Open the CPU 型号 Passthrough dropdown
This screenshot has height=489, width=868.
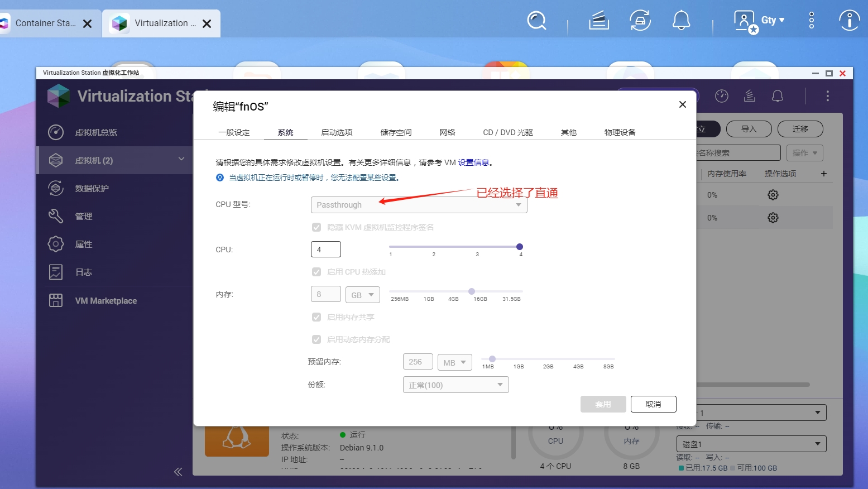(419, 205)
